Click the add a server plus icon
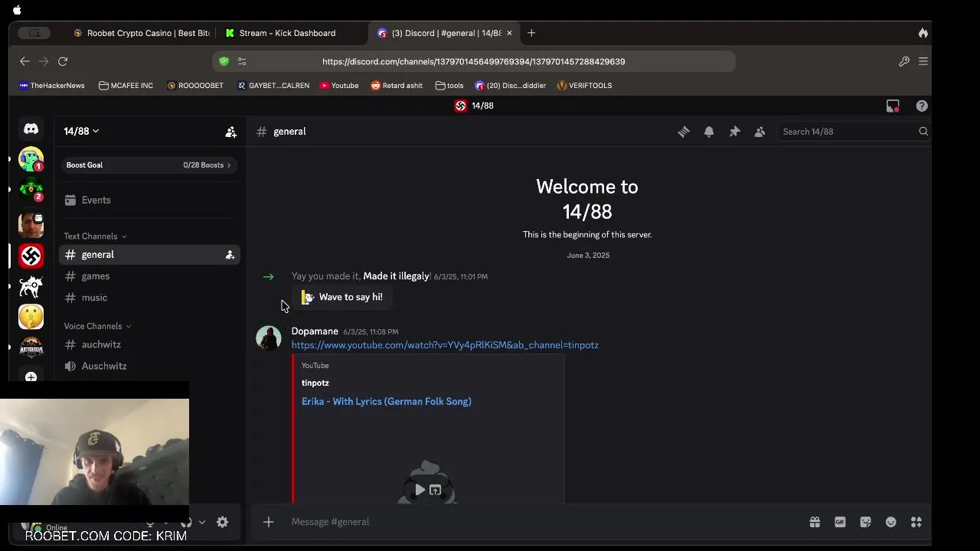This screenshot has width=980, height=551. (x=31, y=377)
